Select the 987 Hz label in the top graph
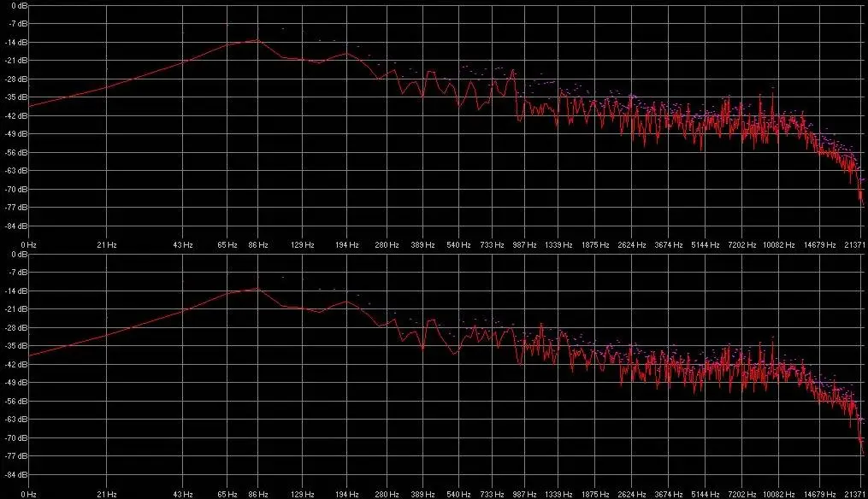The image size is (868, 499). (524, 244)
